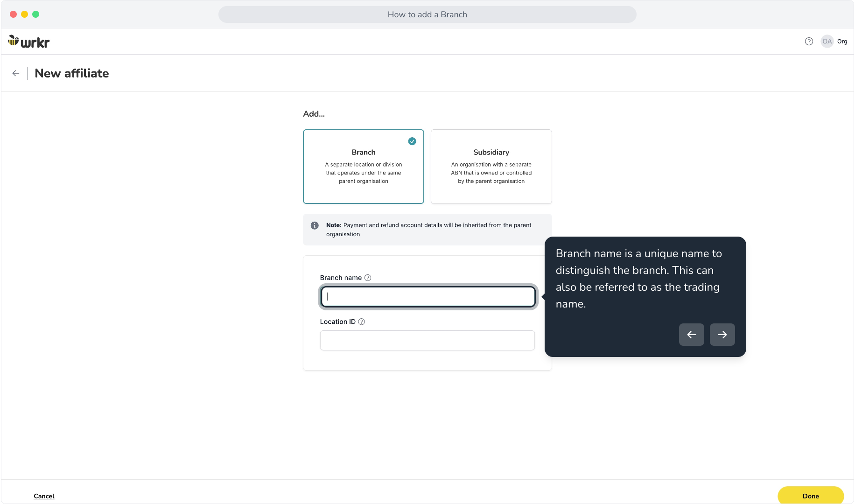
Task: Click the Location ID help tooltip icon
Action: 361,322
